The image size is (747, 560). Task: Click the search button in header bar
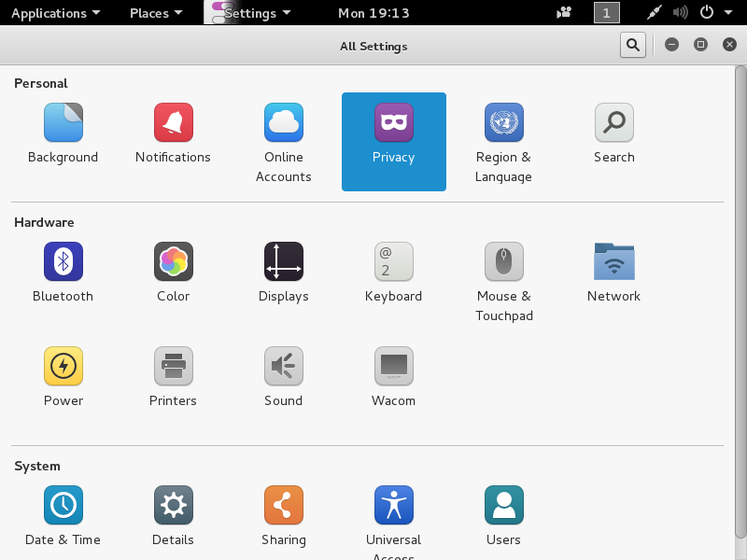point(633,45)
